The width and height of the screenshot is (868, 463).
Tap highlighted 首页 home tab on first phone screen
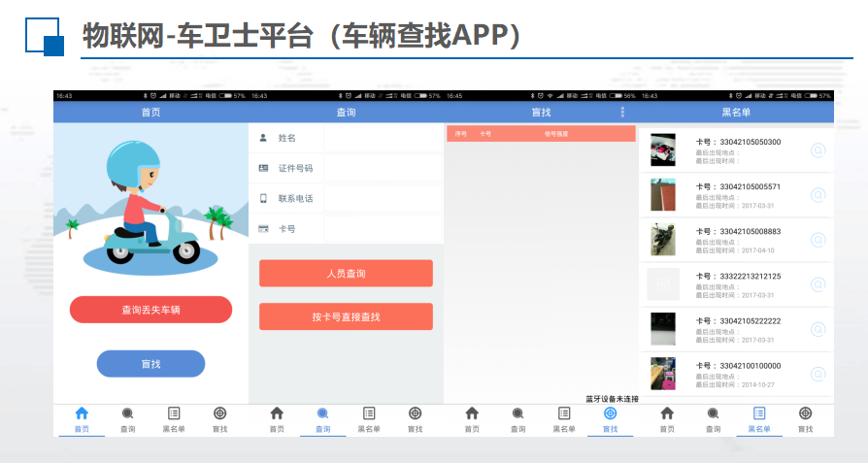pos(82,418)
